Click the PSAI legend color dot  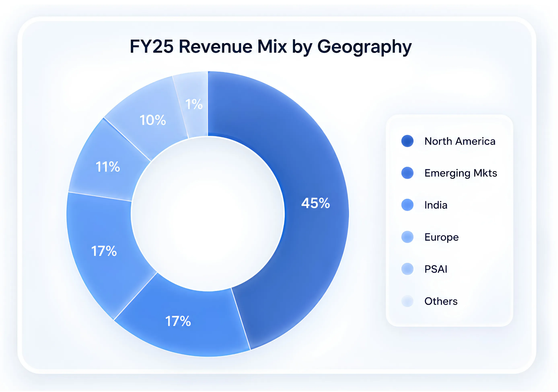pos(407,269)
